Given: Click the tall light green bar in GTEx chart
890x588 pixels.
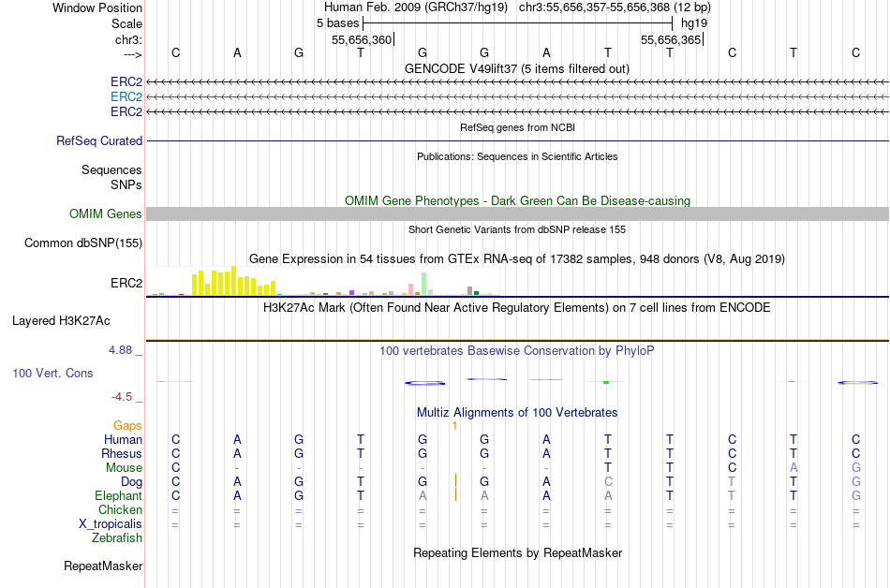Looking at the screenshot, I should click(423, 284).
